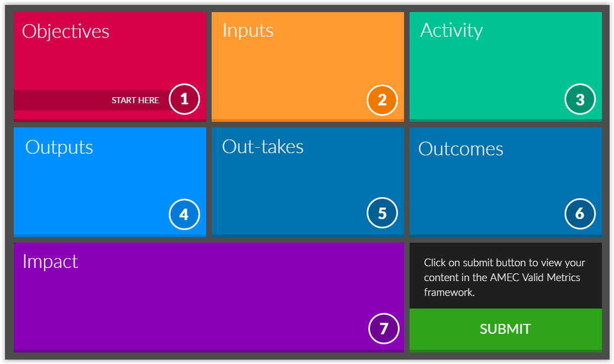Open the Inputs tile heading
Screen dimensions: 614x364
(248, 31)
